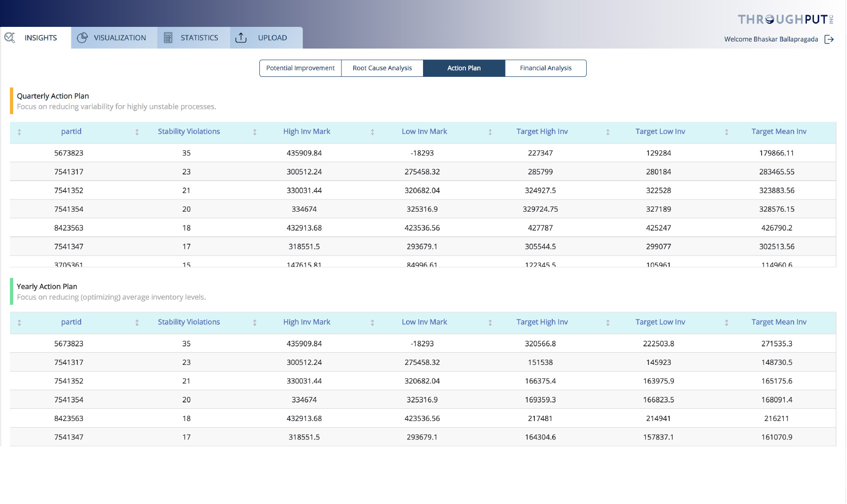
Task: Click the Visualization pie chart icon
Action: click(x=81, y=37)
